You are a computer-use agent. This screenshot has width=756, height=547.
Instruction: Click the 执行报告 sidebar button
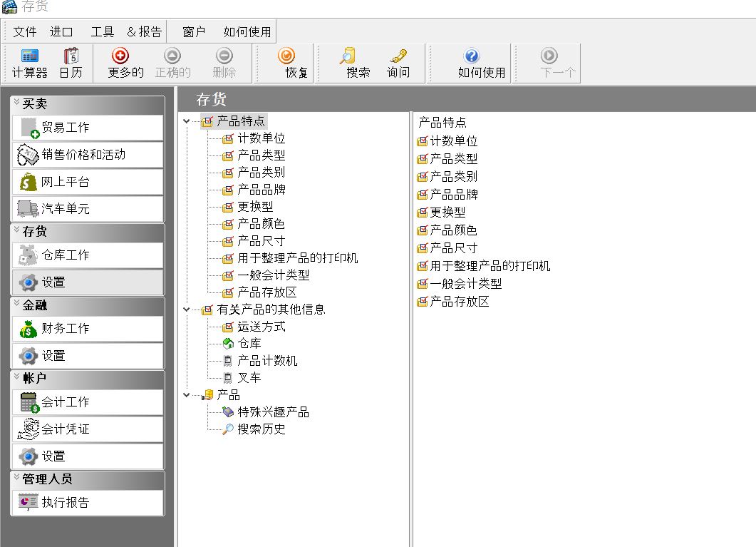click(88, 503)
